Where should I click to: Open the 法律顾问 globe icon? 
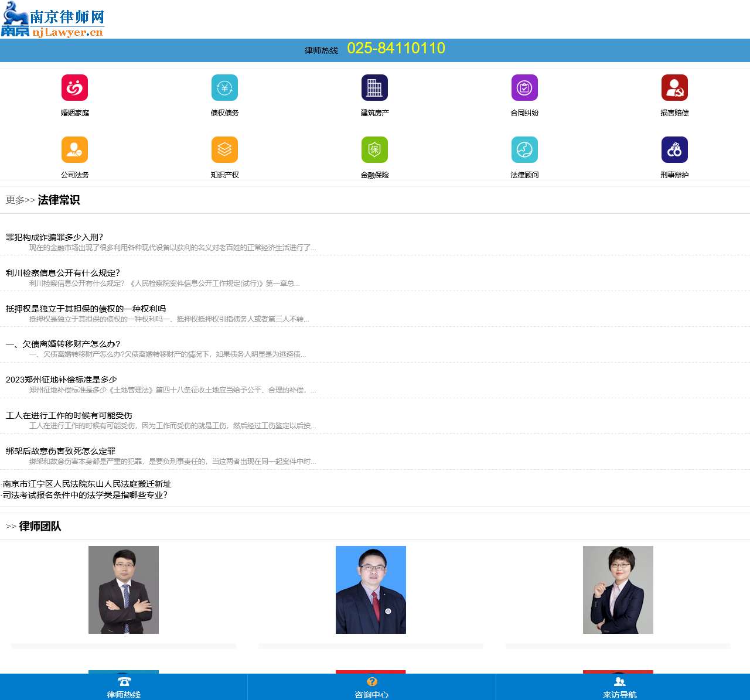pyautogui.click(x=524, y=150)
